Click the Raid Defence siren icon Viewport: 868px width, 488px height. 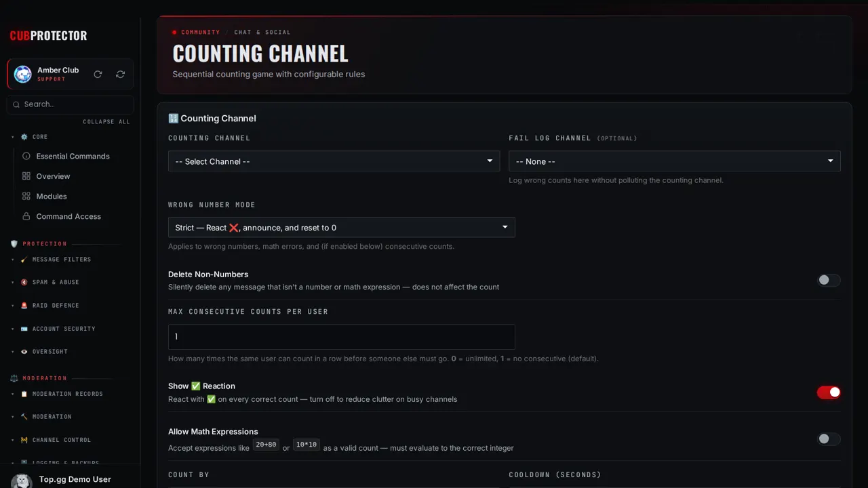[x=24, y=306]
